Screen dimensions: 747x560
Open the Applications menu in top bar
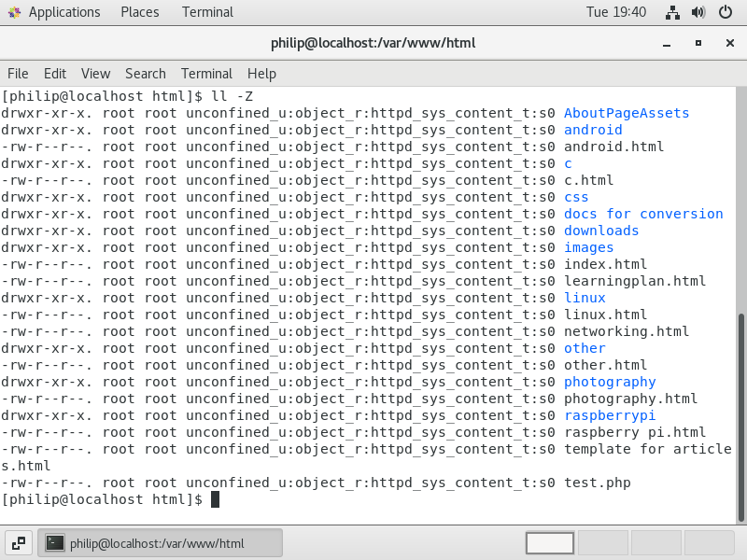click(64, 12)
